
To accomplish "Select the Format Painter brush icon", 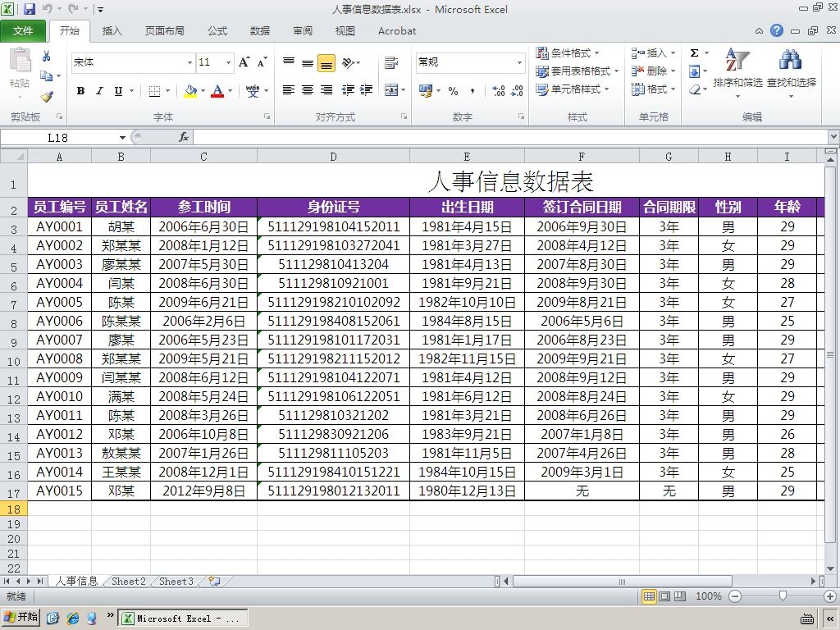I will click(47, 97).
